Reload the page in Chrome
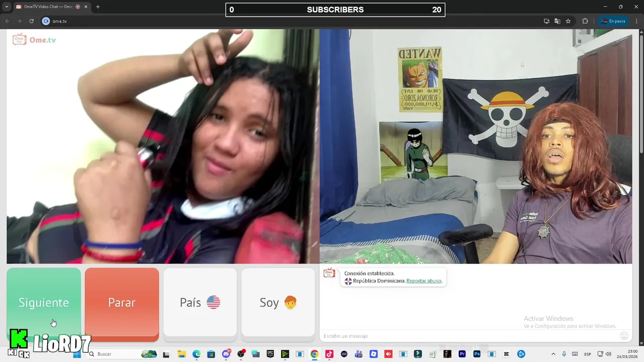Image resolution: width=644 pixels, height=362 pixels. coord(31,21)
